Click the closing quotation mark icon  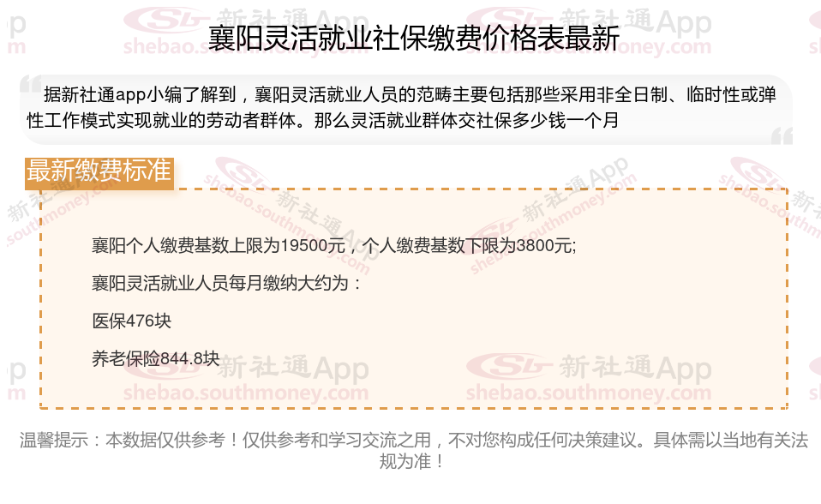coord(782,135)
